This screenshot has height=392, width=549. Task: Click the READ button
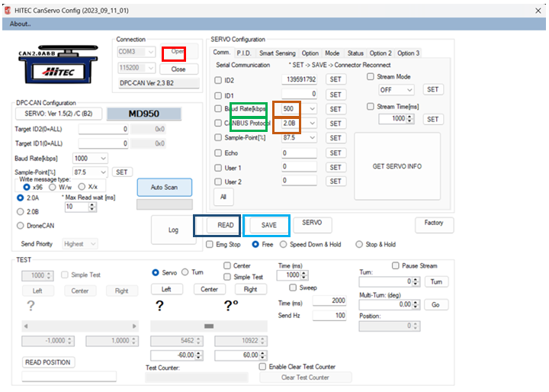pos(226,226)
